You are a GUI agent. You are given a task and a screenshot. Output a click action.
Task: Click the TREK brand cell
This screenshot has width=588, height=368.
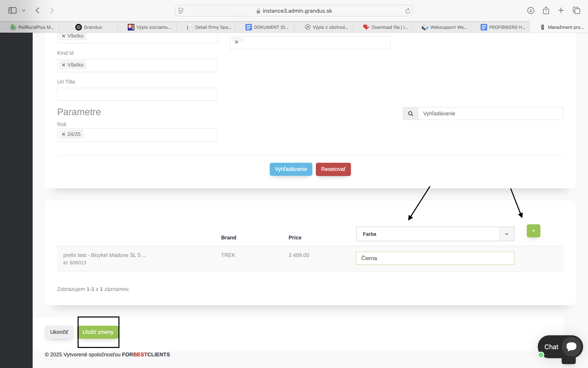(x=228, y=255)
